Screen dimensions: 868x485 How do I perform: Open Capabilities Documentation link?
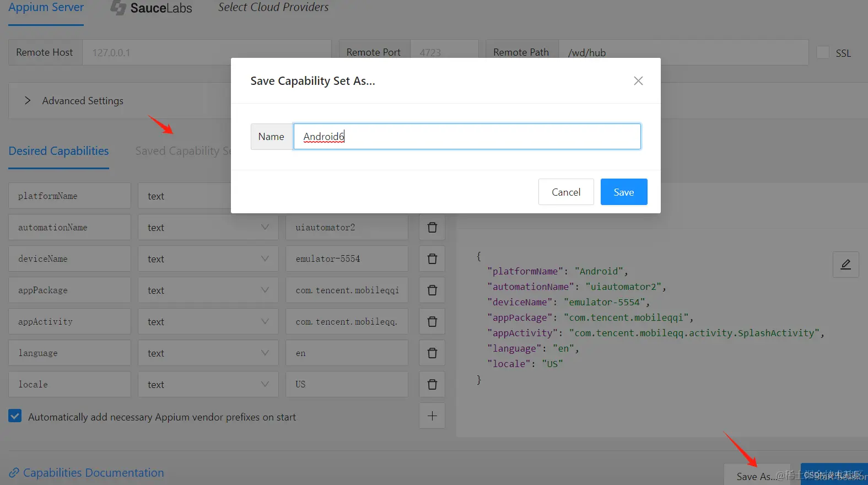87,473
